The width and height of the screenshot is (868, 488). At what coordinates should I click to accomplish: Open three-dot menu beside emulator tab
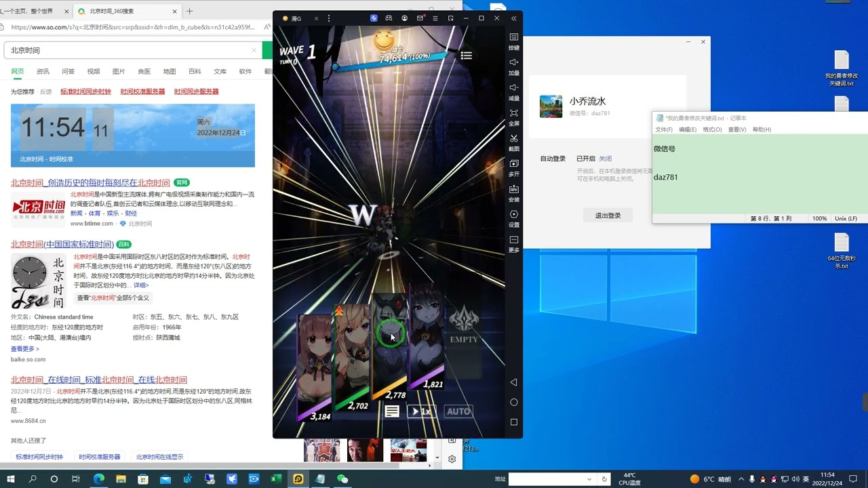(x=329, y=18)
